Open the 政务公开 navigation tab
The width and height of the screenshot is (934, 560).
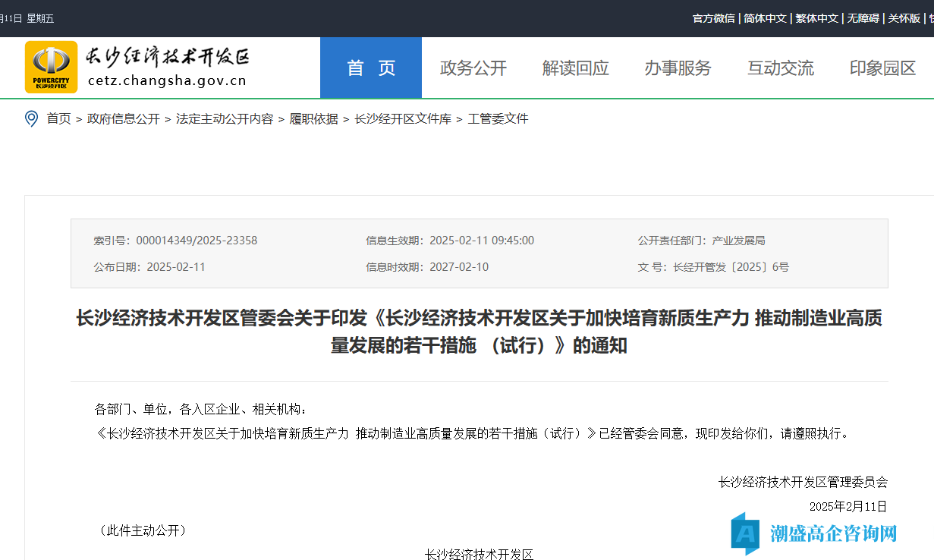tap(473, 68)
